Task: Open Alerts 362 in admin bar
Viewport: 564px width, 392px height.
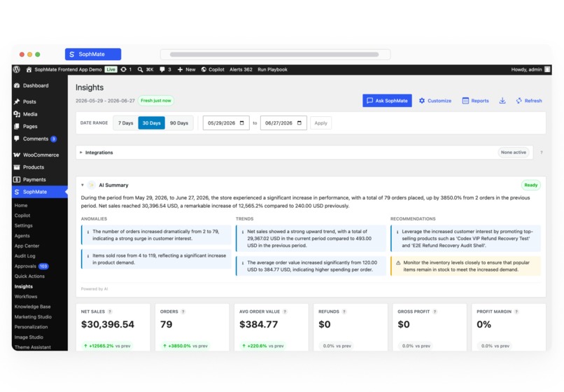Action: tap(241, 69)
